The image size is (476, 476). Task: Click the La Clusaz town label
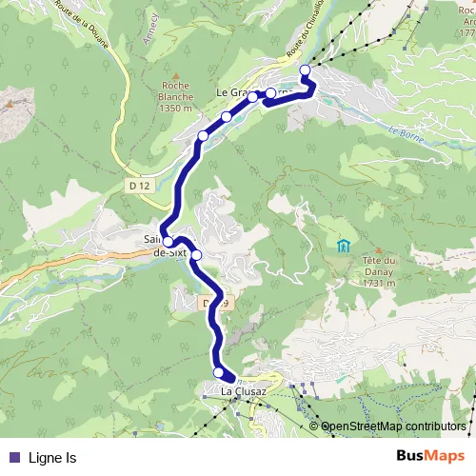(244, 391)
